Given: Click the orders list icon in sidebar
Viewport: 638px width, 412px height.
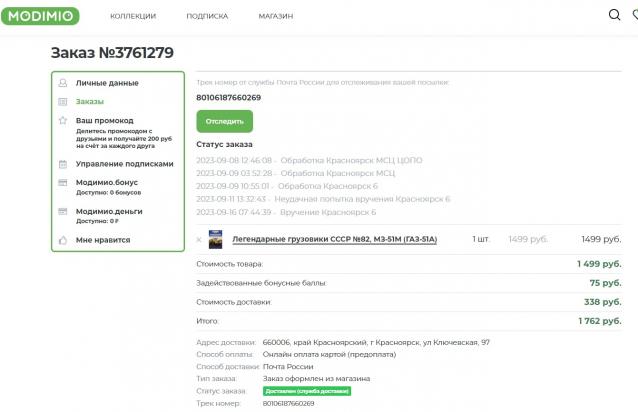Looking at the screenshot, I should pyautogui.click(x=63, y=101).
